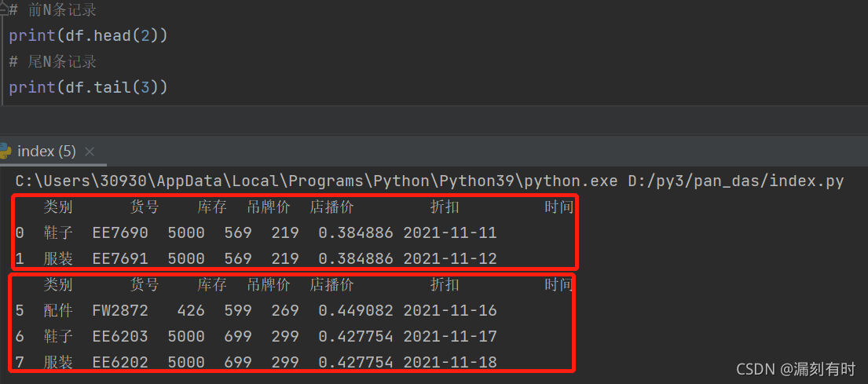The width and height of the screenshot is (868, 384).
Task: Click 699 price in the EE6202 row
Action: point(238,363)
